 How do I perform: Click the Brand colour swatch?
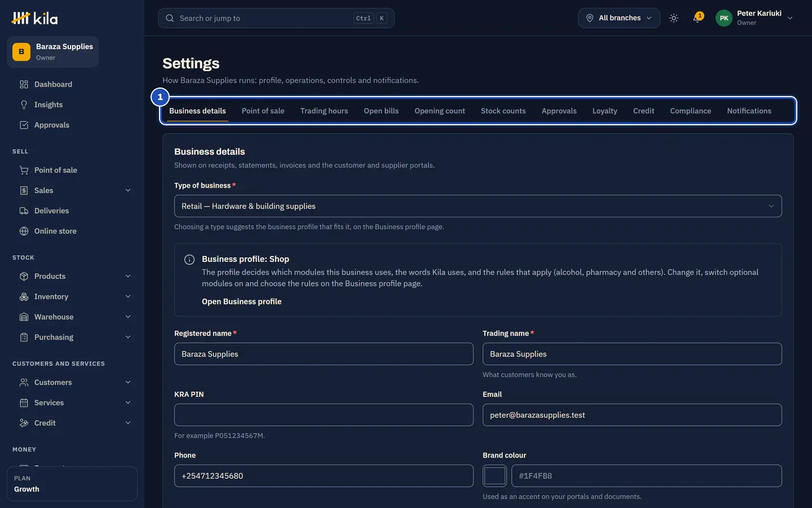pyautogui.click(x=495, y=476)
